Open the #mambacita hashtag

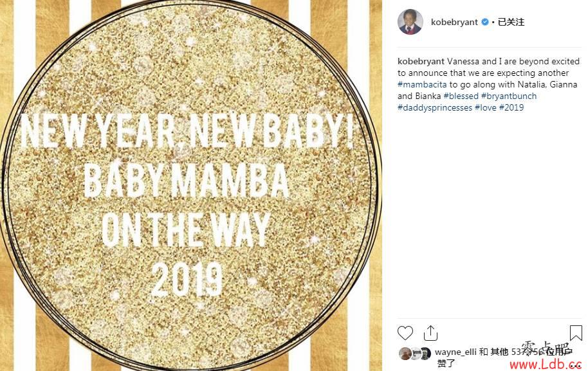click(422, 85)
